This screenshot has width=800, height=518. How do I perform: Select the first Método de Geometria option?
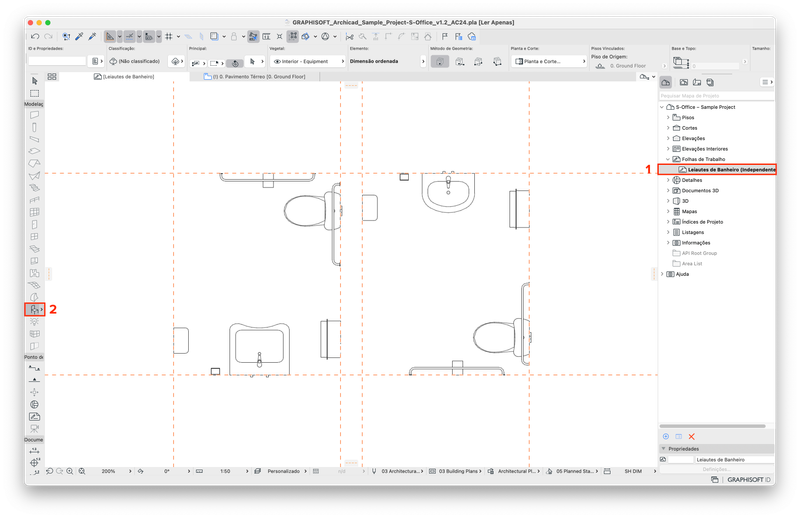440,61
